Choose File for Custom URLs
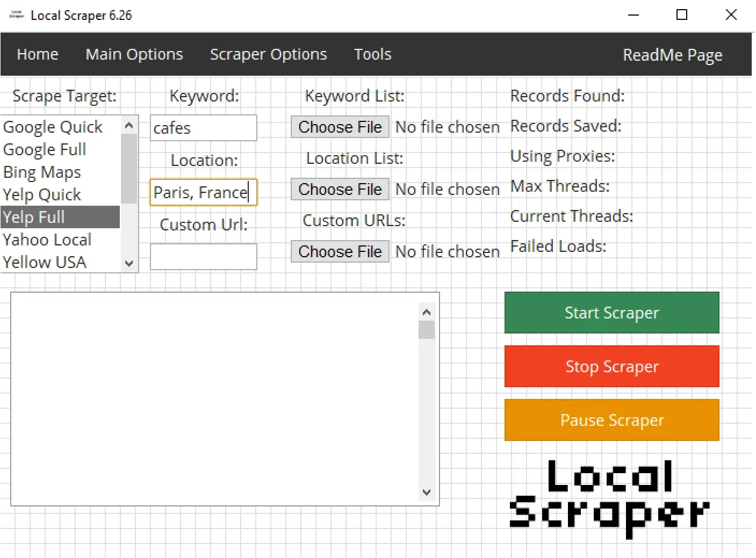The height and width of the screenshot is (558, 756). [340, 252]
